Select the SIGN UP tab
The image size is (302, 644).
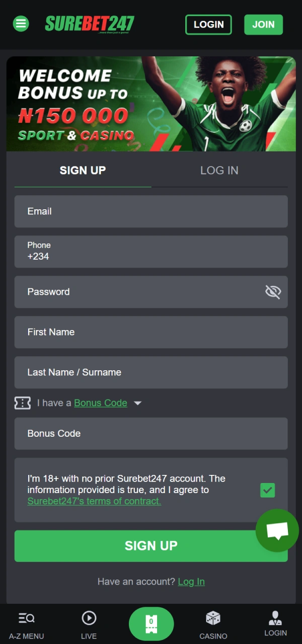pos(83,170)
